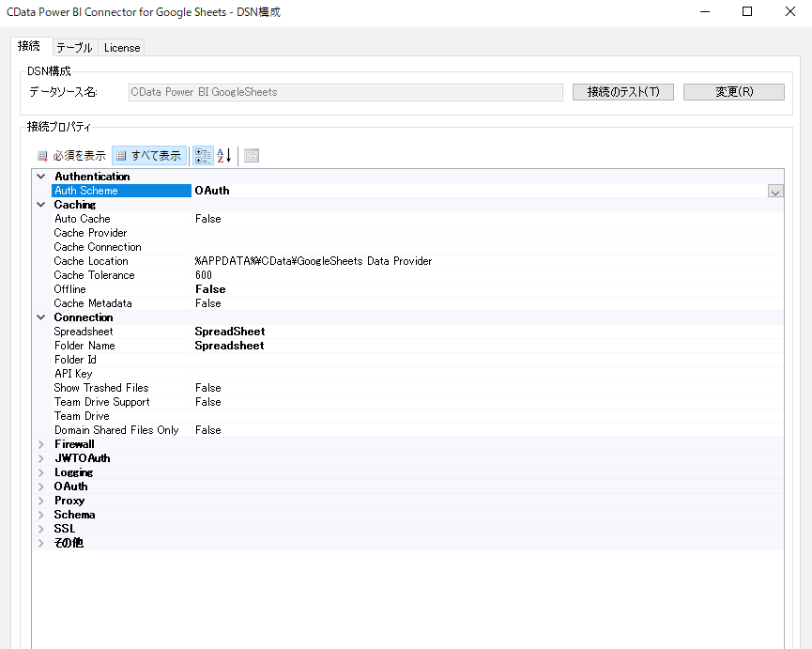Click the property pages icon
Image resolution: width=812 pixels, height=649 pixels.
point(252,155)
